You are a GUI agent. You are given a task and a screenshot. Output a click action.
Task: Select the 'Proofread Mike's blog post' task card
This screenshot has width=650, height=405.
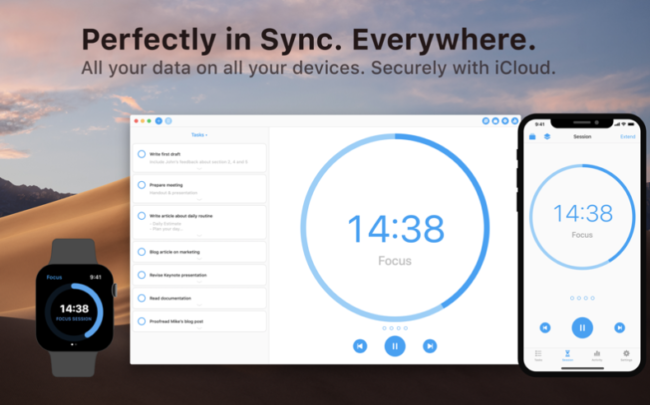click(199, 321)
